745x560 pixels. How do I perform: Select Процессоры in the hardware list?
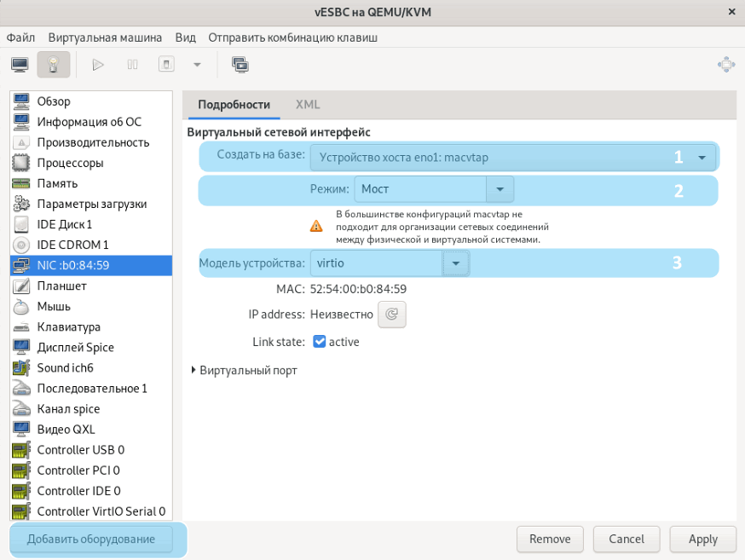70,163
